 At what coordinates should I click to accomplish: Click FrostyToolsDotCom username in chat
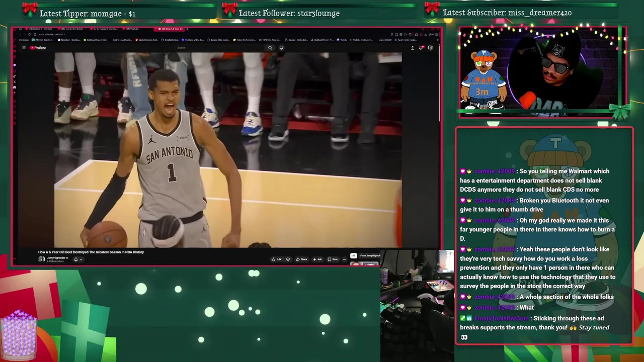(x=501, y=318)
